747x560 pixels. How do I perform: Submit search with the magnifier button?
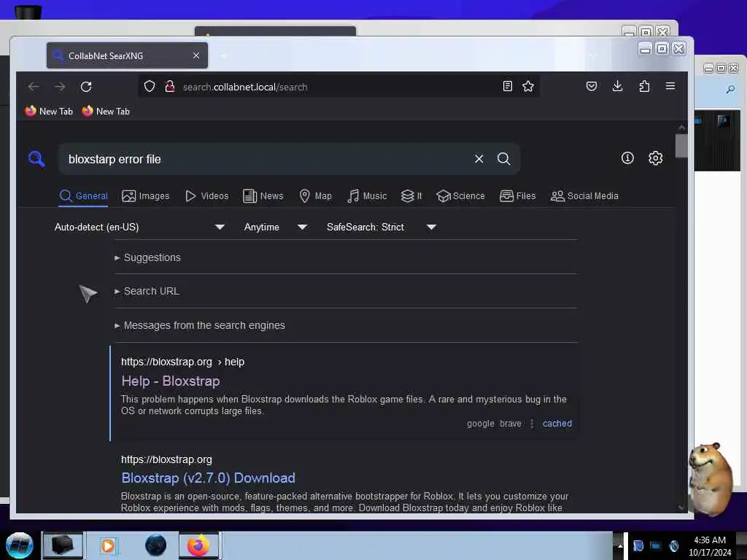click(503, 159)
